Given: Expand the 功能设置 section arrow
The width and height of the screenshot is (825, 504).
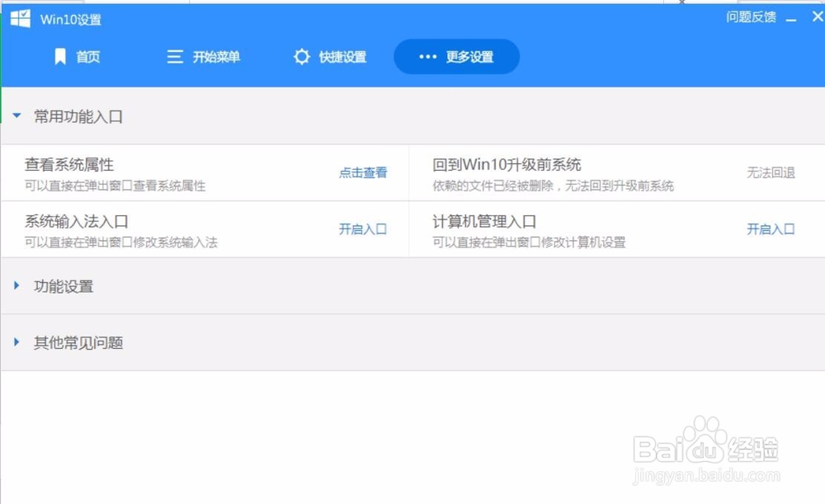Looking at the screenshot, I should pyautogui.click(x=16, y=285).
